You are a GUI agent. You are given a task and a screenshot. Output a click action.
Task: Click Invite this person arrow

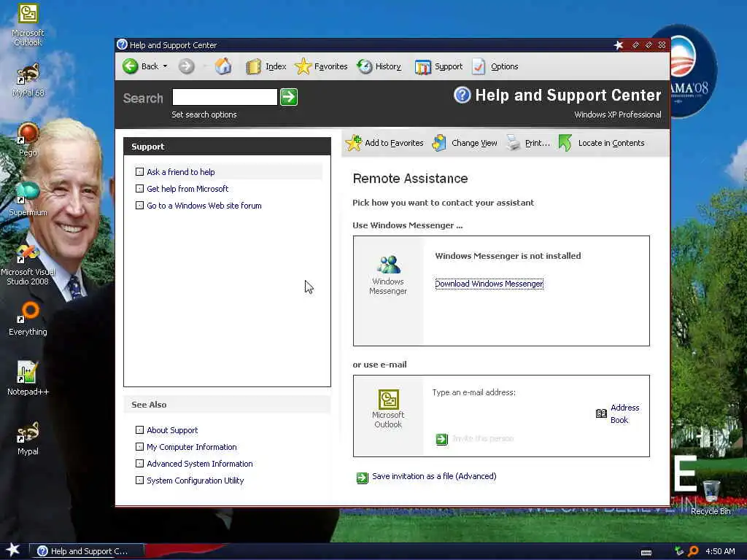tap(441, 439)
